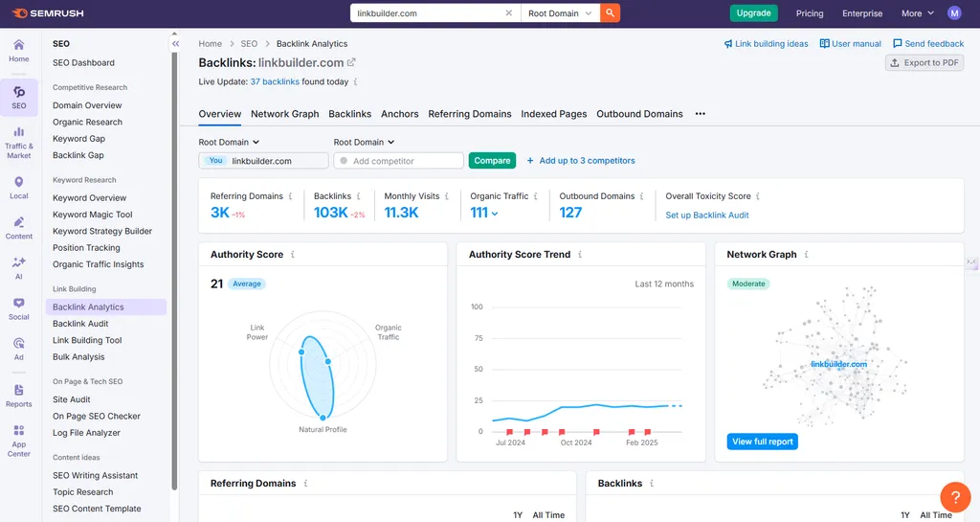Open Site Audit in sidebar
Screen dimensions: 980x522
(x=71, y=399)
